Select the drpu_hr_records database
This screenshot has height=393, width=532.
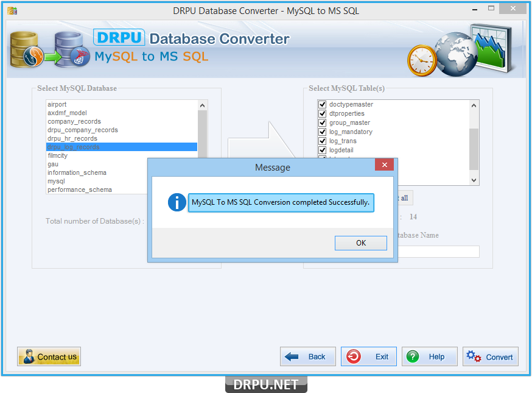click(122, 138)
